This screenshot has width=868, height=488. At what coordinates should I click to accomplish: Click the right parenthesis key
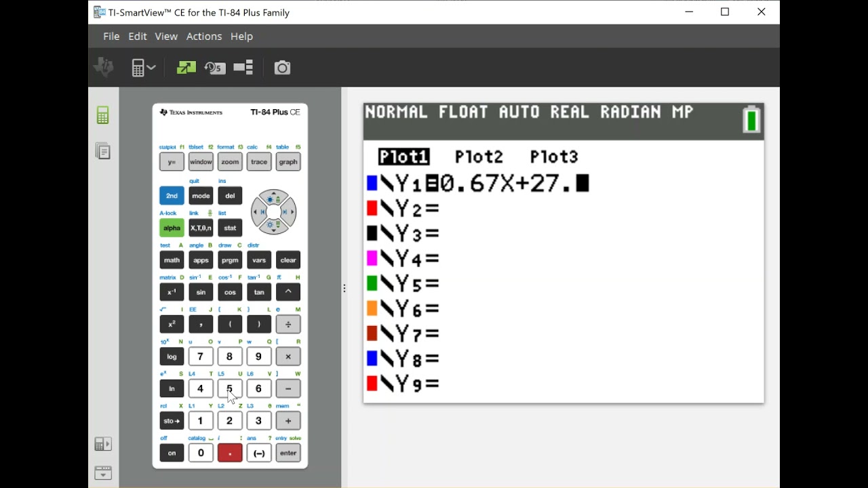259,325
